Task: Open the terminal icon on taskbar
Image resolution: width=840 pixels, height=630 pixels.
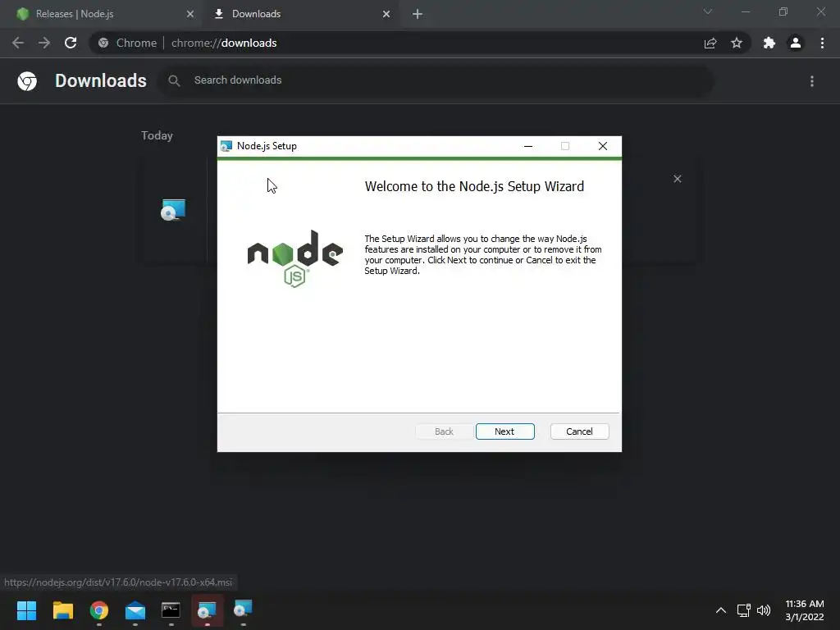Action: 171,609
